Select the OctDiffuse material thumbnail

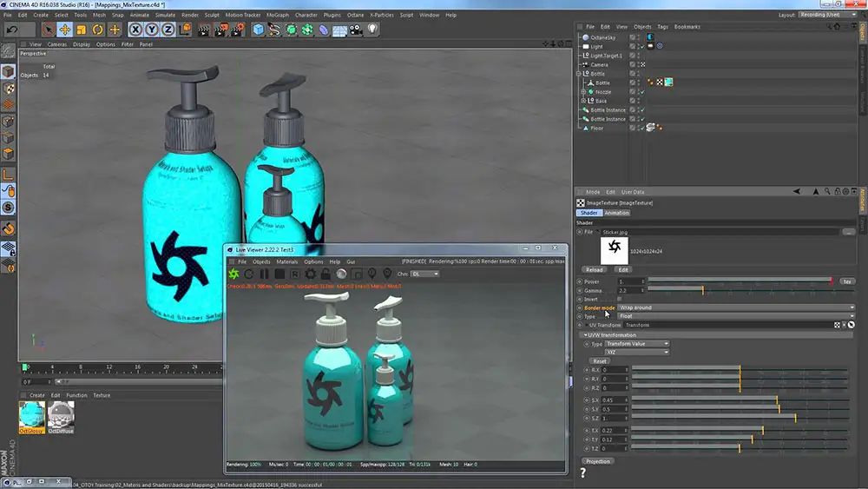click(x=61, y=415)
